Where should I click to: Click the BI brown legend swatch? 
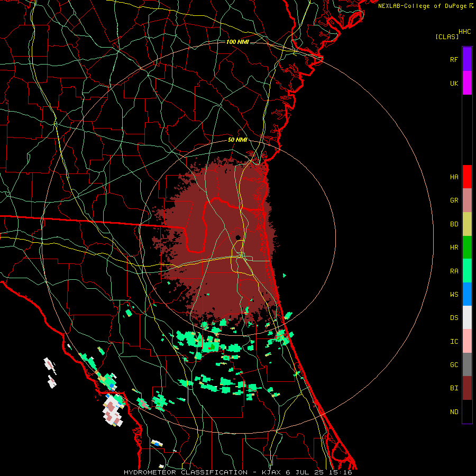click(x=467, y=388)
